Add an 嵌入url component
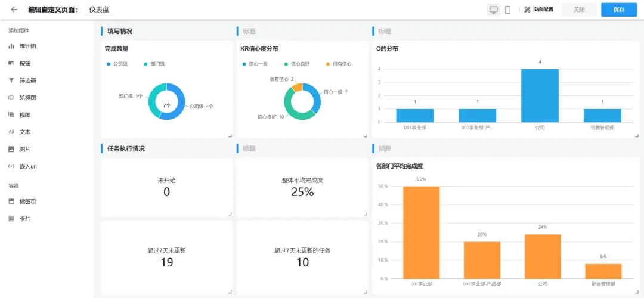This screenshot has height=298, width=644. coord(23,167)
